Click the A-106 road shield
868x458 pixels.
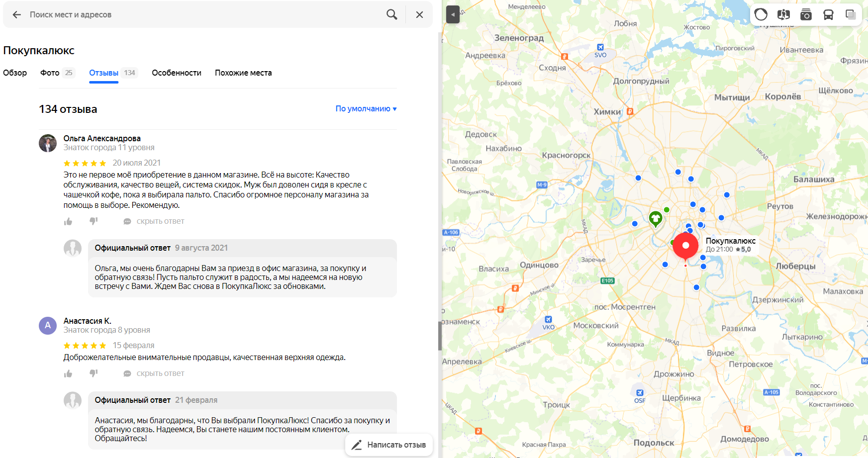(x=451, y=232)
